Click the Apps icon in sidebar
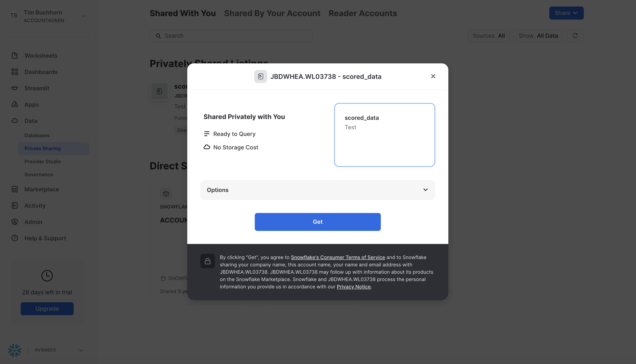 14,105
